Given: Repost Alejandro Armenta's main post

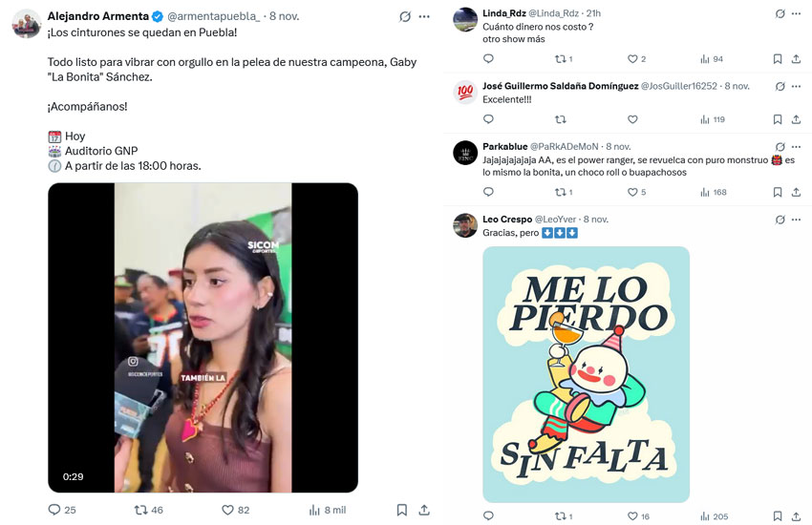Looking at the screenshot, I should click(141, 510).
